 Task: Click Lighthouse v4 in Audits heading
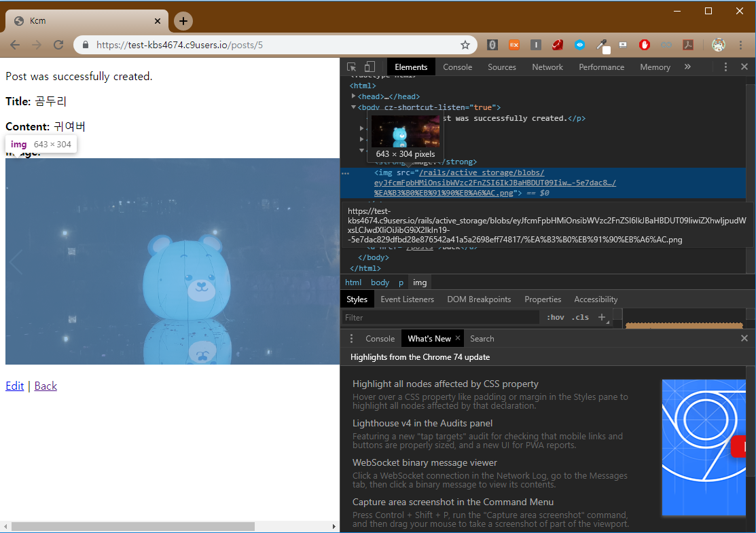(422, 423)
